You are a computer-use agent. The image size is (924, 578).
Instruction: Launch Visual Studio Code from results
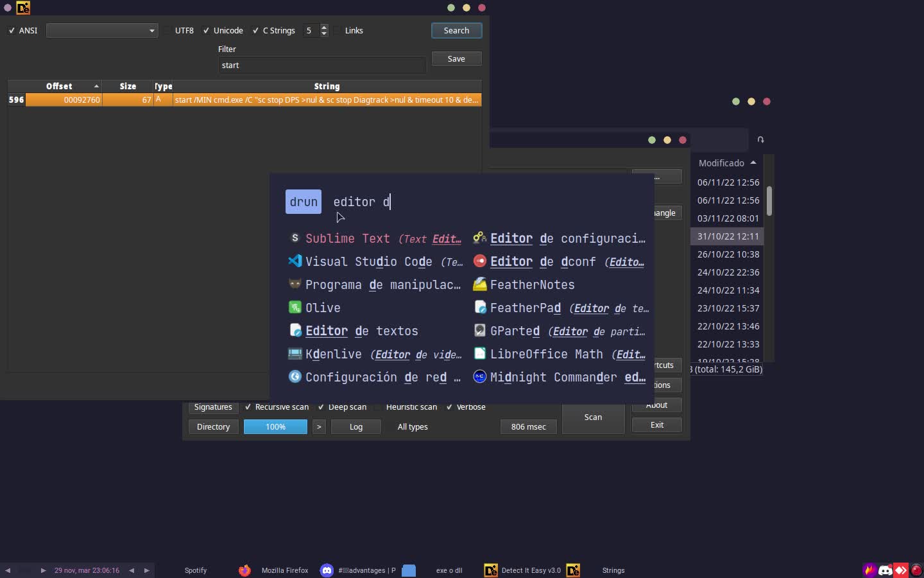pos(368,261)
